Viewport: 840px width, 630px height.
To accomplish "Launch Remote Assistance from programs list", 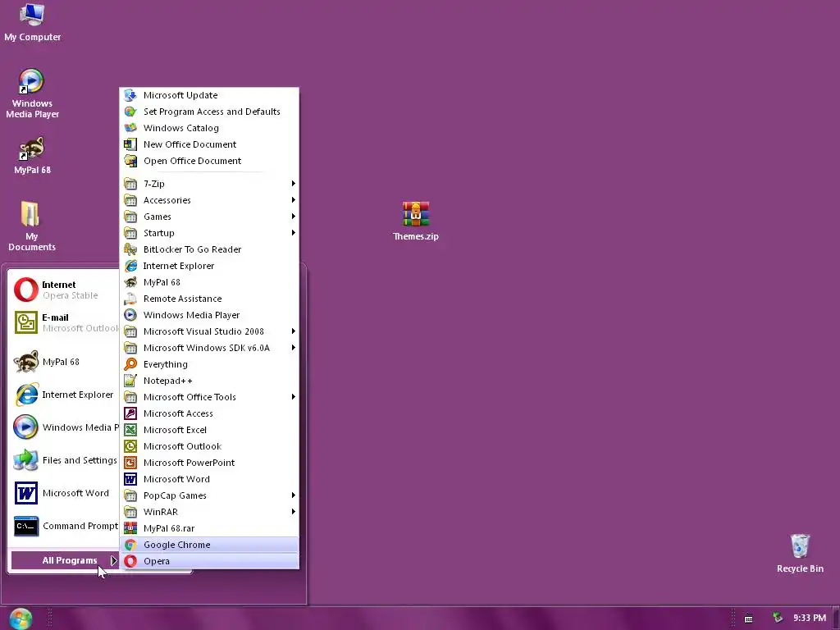I will pos(209,299).
